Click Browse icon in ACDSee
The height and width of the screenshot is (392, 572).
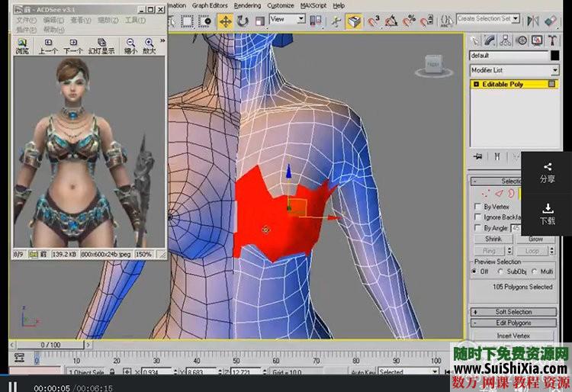[x=22, y=47]
